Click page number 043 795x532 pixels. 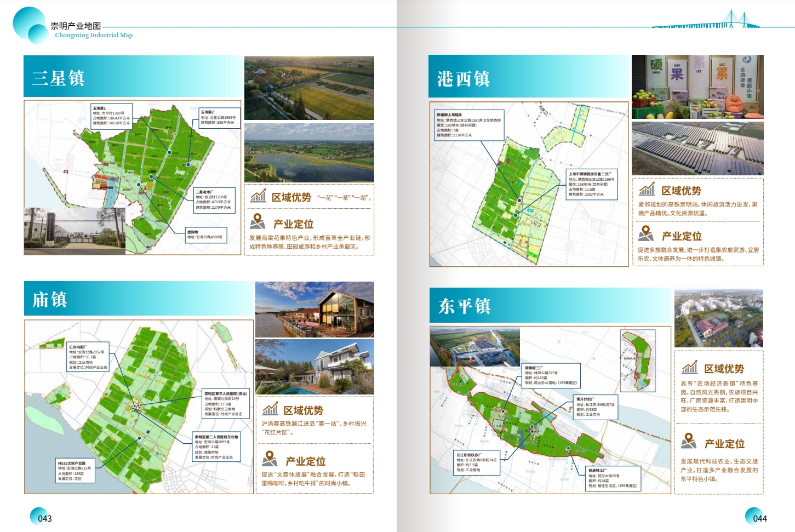point(44,518)
